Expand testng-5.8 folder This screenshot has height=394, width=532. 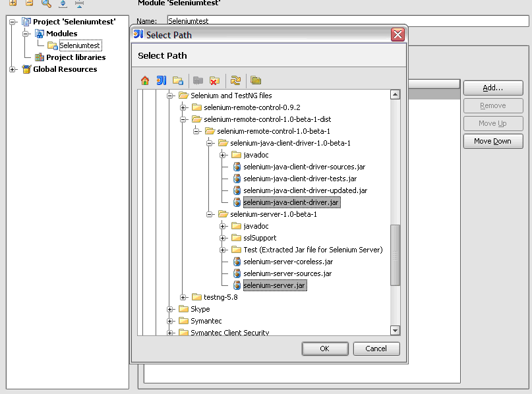click(x=183, y=297)
